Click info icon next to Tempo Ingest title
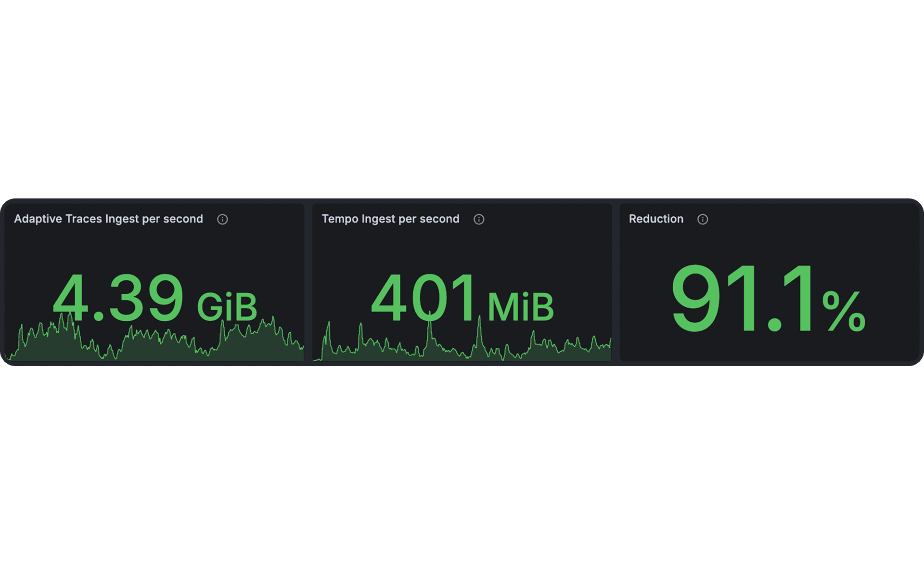This screenshot has height=564, width=924. 479,219
